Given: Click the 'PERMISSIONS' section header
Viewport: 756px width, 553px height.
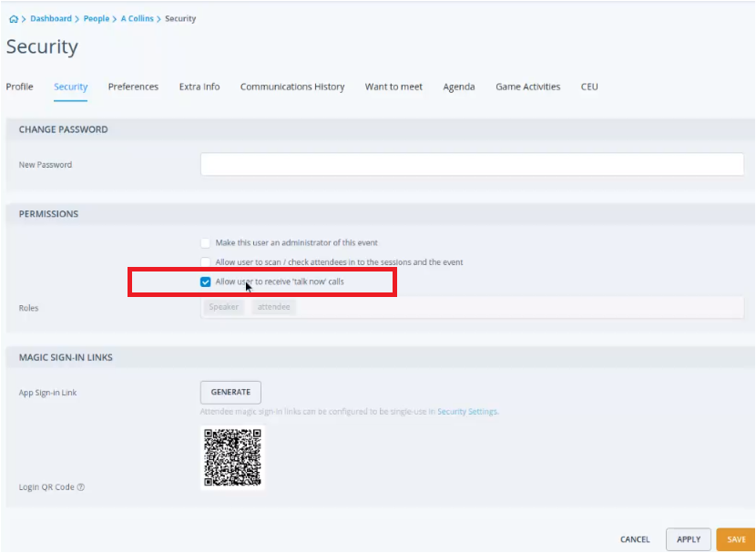Looking at the screenshot, I should (48, 214).
